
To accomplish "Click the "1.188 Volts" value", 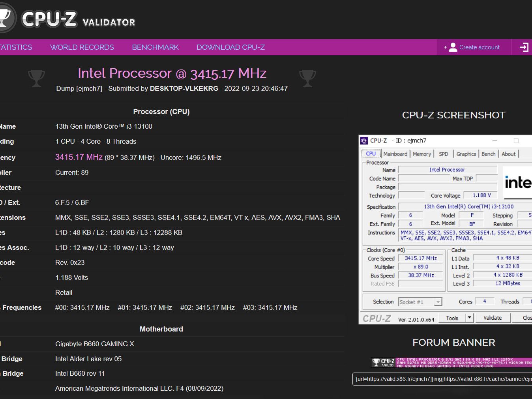I will click(x=71, y=278).
